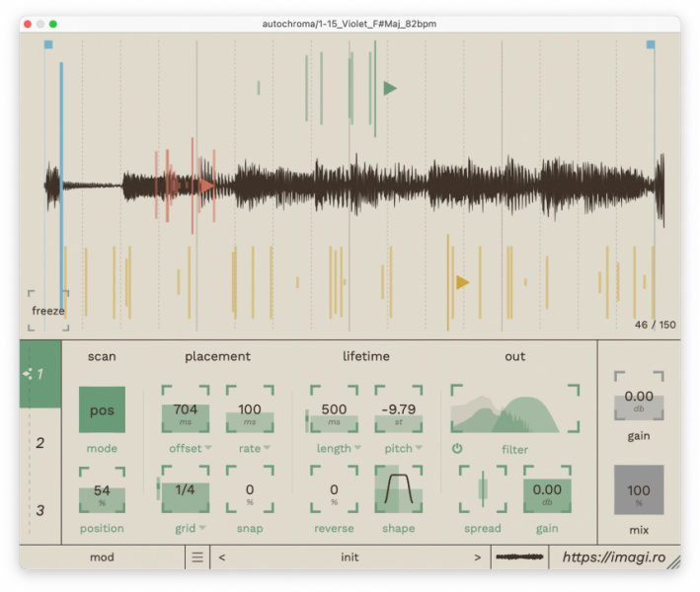Click the blue scan position line
Screen dimensions: 700x592
click(x=61, y=187)
